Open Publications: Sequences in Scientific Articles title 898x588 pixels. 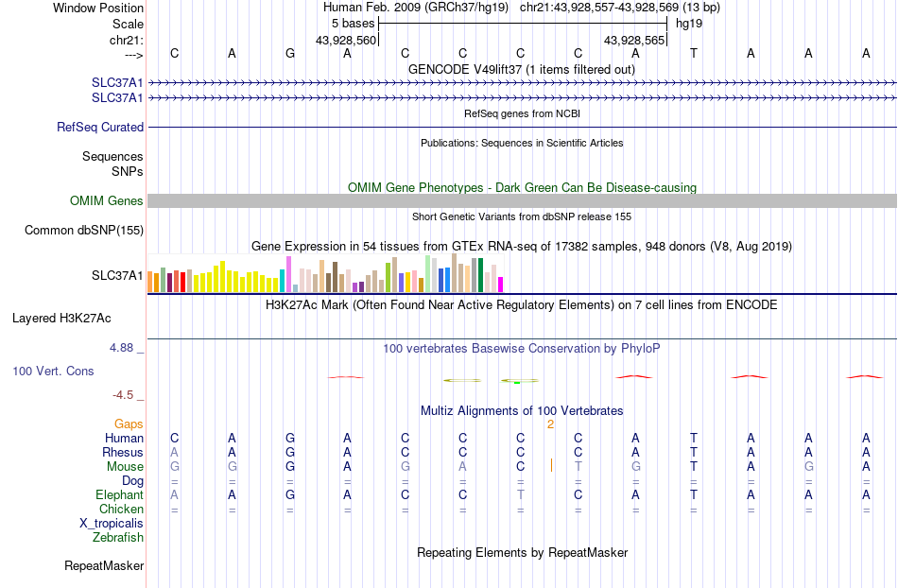[522, 143]
